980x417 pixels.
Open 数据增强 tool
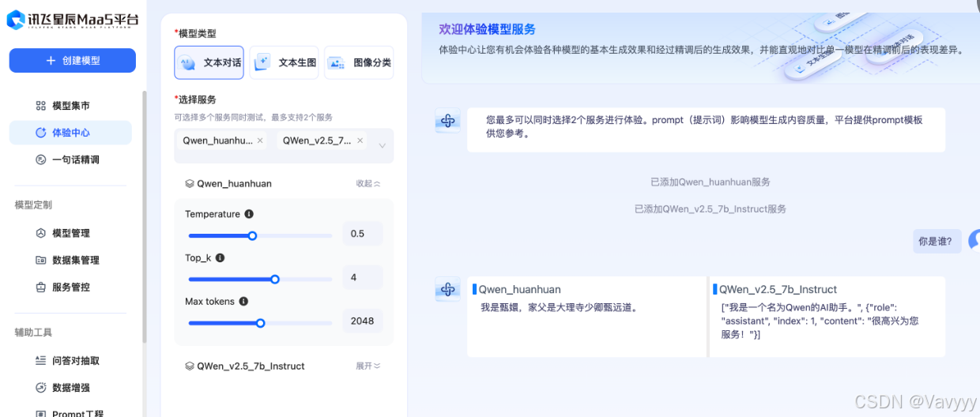(x=70, y=388)
